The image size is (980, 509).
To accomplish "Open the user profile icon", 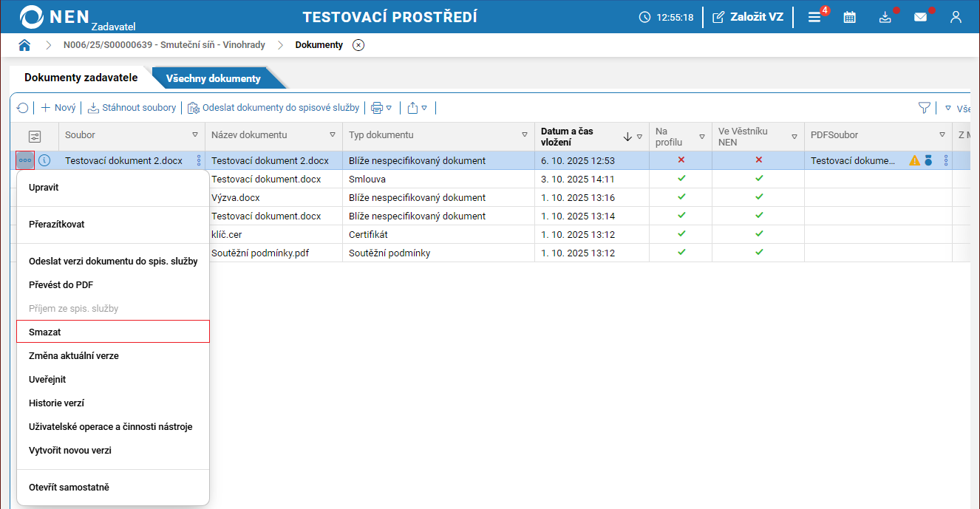I will (x=956, y=17).
